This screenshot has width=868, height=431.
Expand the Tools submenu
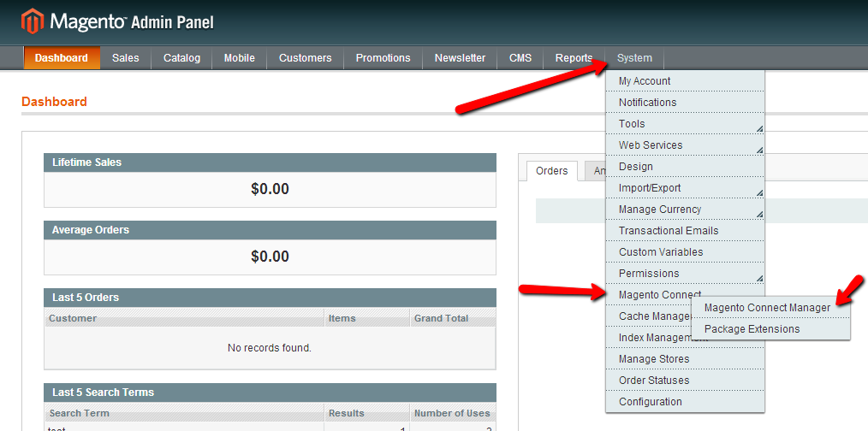[686, 124]
